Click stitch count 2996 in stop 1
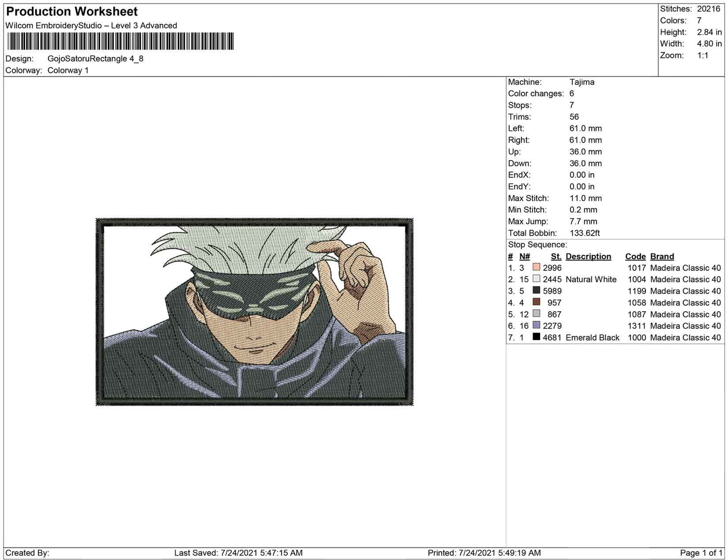This screenshot has height=560, width=728. [552, 268]
